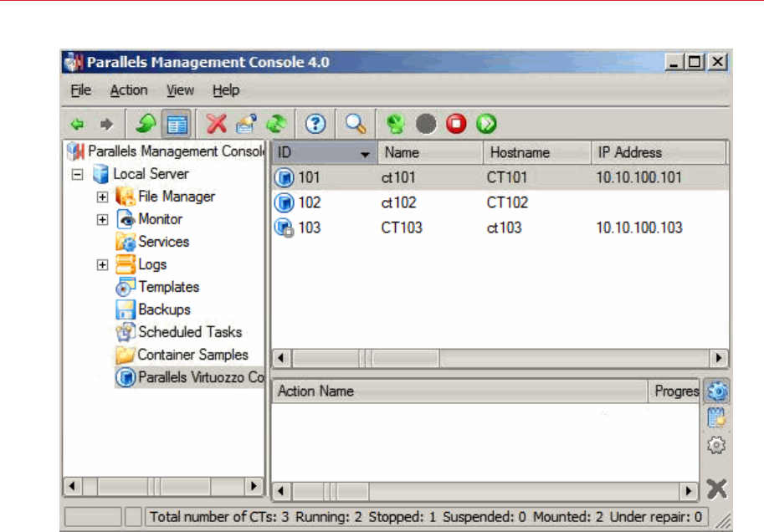Sort by the ID column header

tap(324, 152)
